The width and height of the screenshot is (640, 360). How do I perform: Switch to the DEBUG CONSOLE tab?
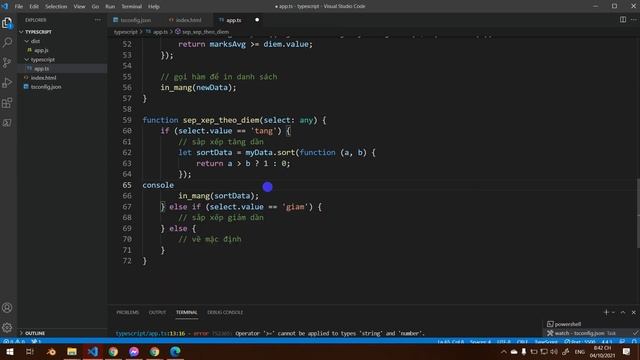[225, 312]
